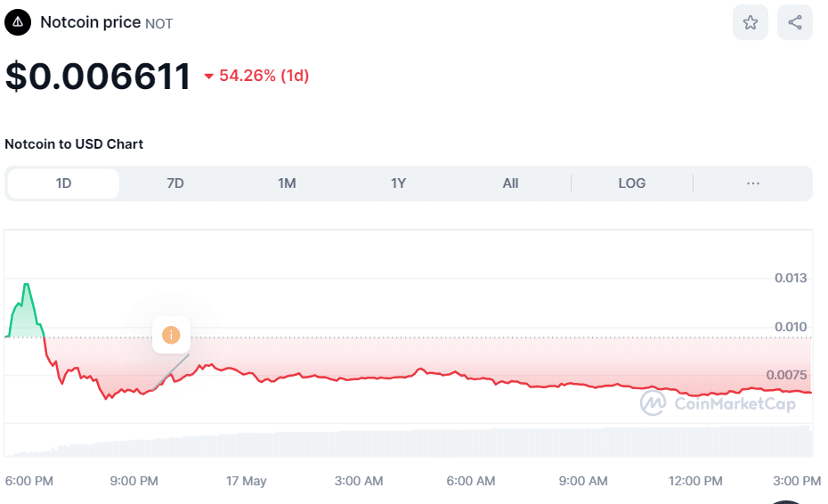The width and height of the screenshot is (828, 504).
Task: Click the 9:00 PM time axis label
Action: pos(134,481)
